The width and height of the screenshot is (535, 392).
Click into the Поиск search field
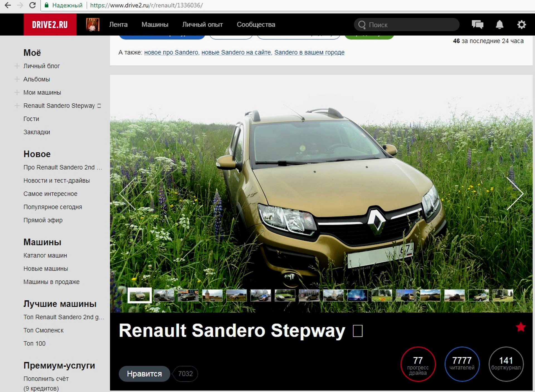coord(407,25)
